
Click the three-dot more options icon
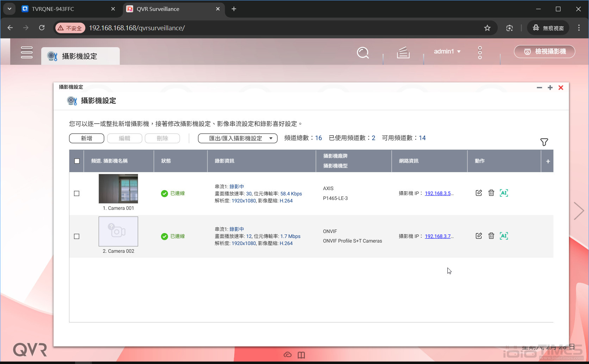click(479, 52)
